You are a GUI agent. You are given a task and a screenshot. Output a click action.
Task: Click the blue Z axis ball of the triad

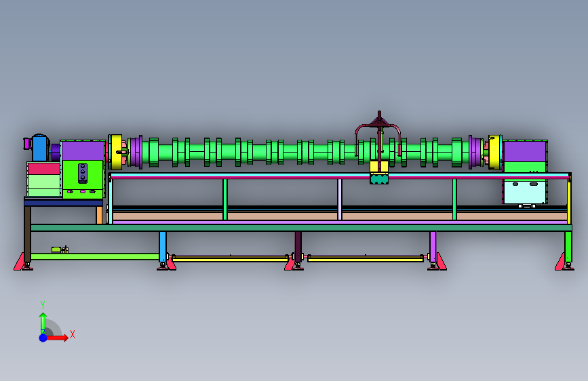(x=43, y=338)
